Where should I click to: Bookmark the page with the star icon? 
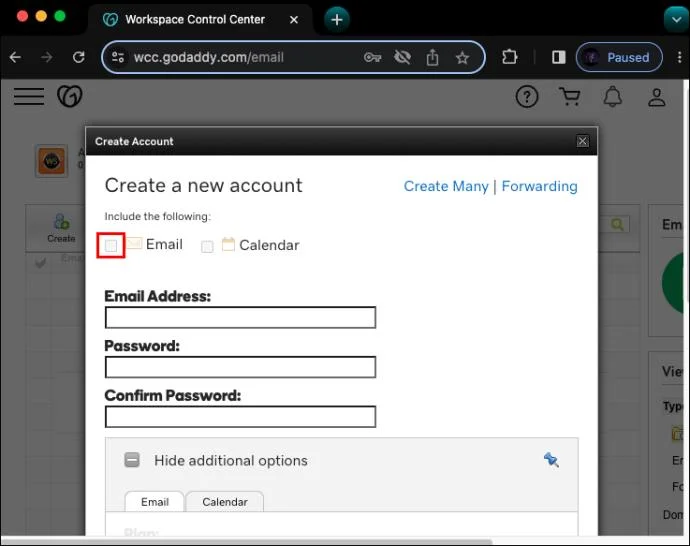click(462, 58)
